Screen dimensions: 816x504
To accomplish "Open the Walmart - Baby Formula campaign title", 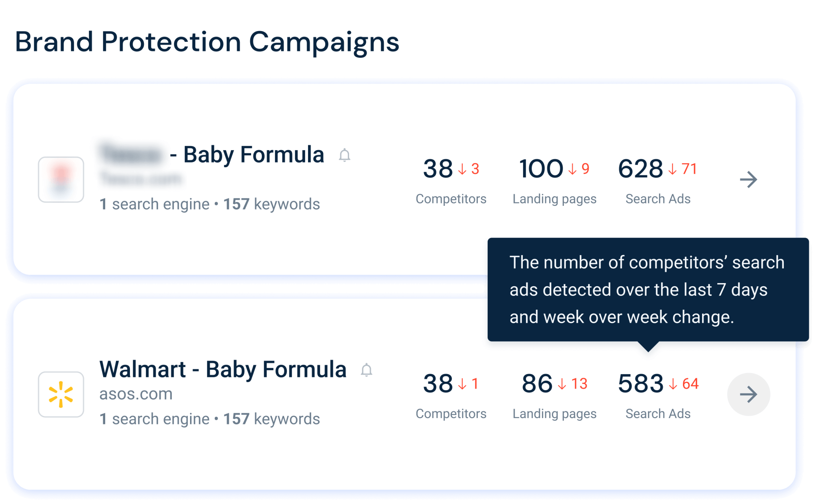I will coord(223,369).
